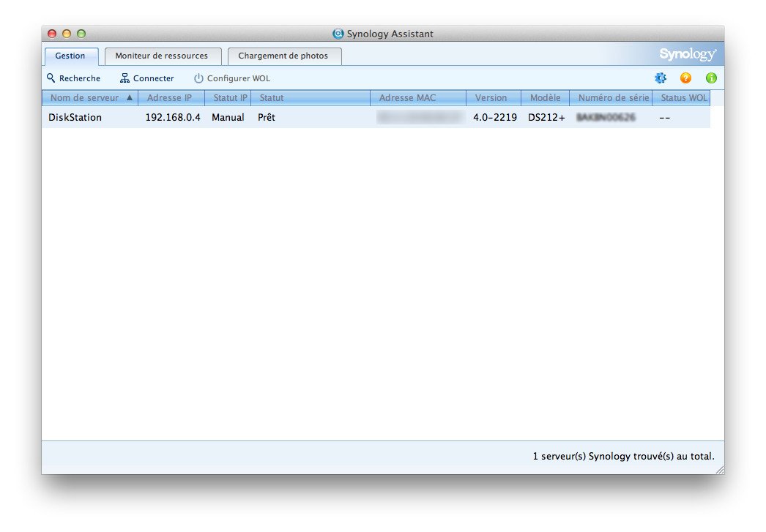Click the Status WOL column header
The image size is (766, 532).
coord(683,98)
